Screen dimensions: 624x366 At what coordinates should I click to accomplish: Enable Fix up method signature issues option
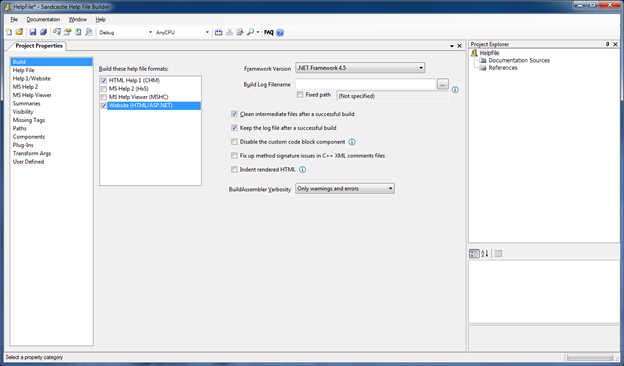[x=234, y=156]
